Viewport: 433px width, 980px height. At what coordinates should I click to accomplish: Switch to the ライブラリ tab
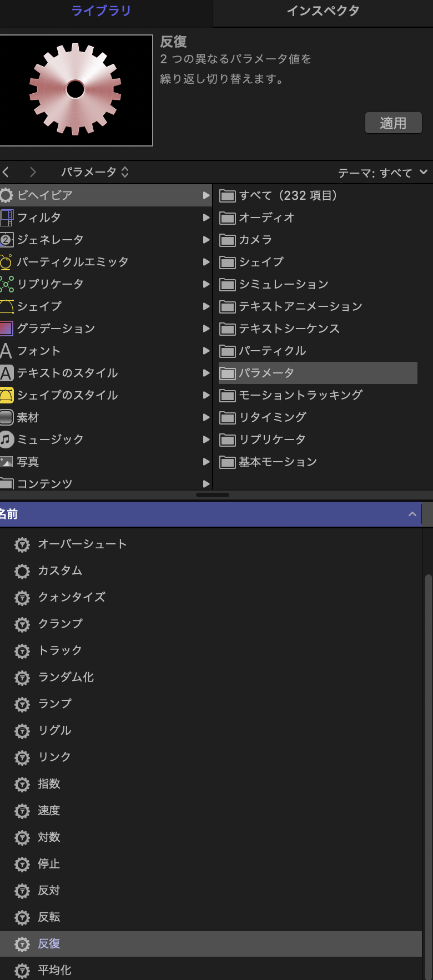(x=101, y=11)
